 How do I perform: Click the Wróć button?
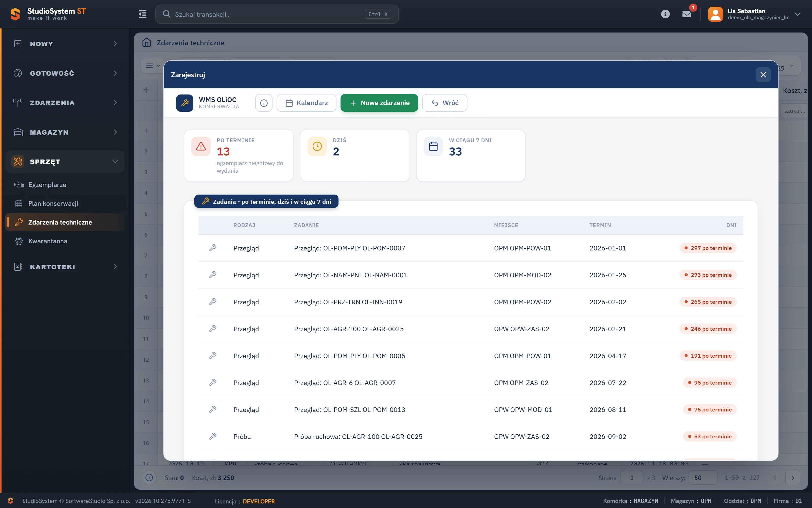445,103
